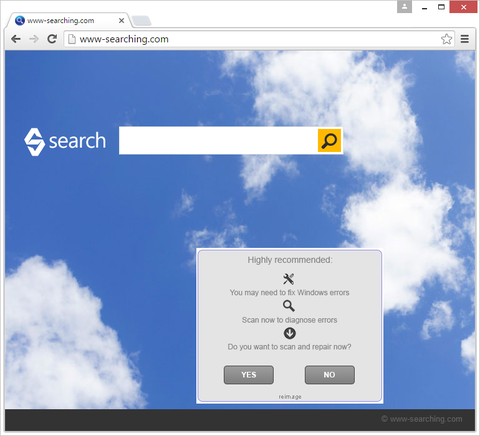The width and height of the screenshot is (480, 436).
Task: Maximize the browser window
Action: (x=441, y=7)
